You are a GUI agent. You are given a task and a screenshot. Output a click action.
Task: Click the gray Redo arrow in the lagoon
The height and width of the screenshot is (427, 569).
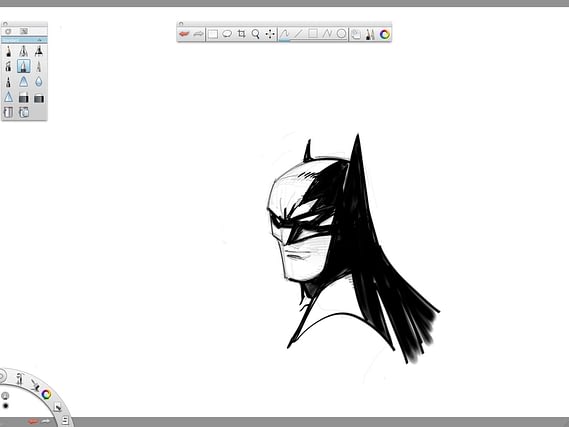click(46, 421)
